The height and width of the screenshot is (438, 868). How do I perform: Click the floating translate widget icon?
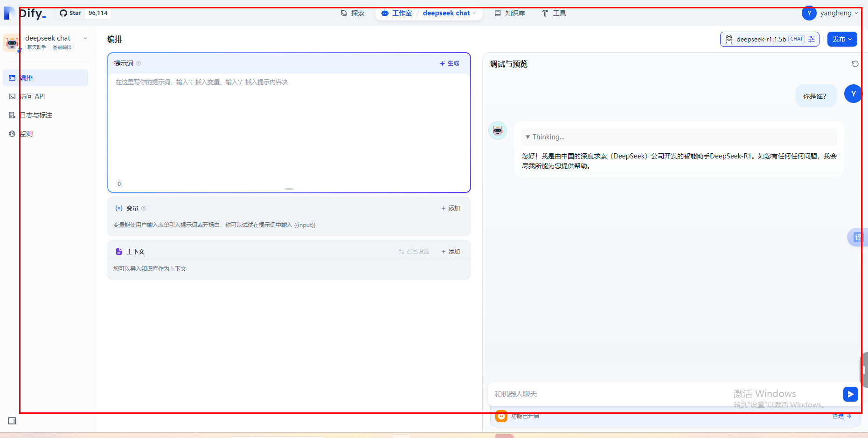(858, 237)
